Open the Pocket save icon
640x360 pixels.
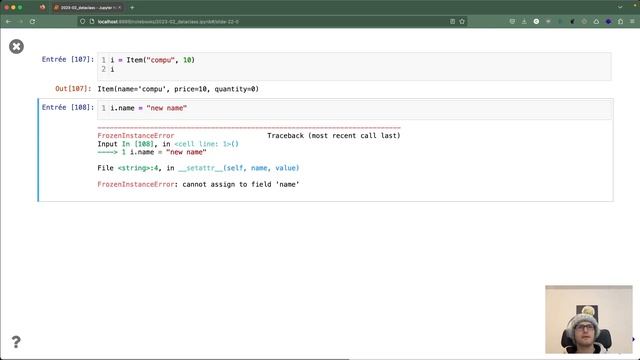click(x=512, y=21)
